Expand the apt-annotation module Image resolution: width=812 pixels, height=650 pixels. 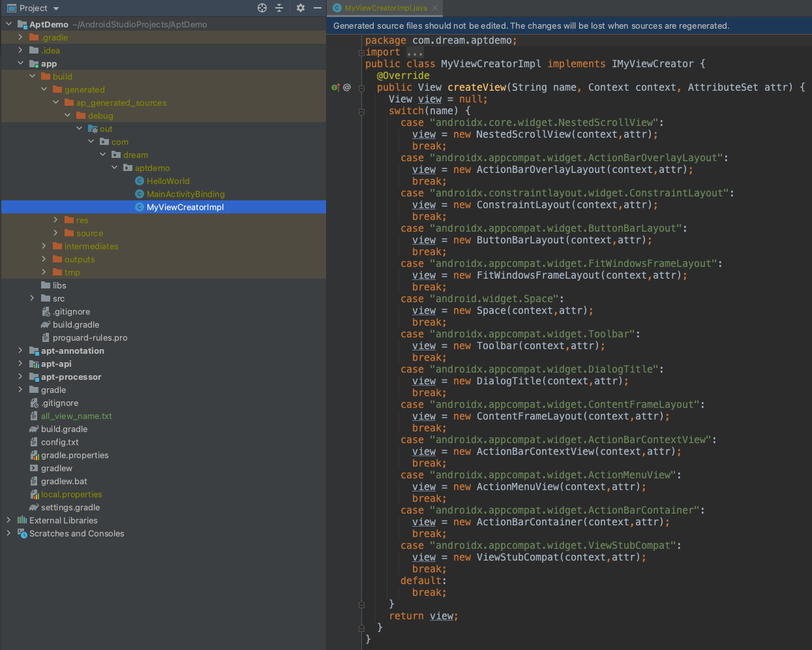(20, 350)
